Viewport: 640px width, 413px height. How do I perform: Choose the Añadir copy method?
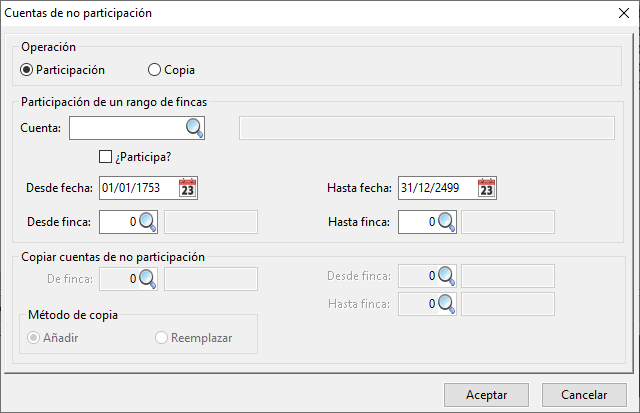pyautogui.click(x=34, y=338)
